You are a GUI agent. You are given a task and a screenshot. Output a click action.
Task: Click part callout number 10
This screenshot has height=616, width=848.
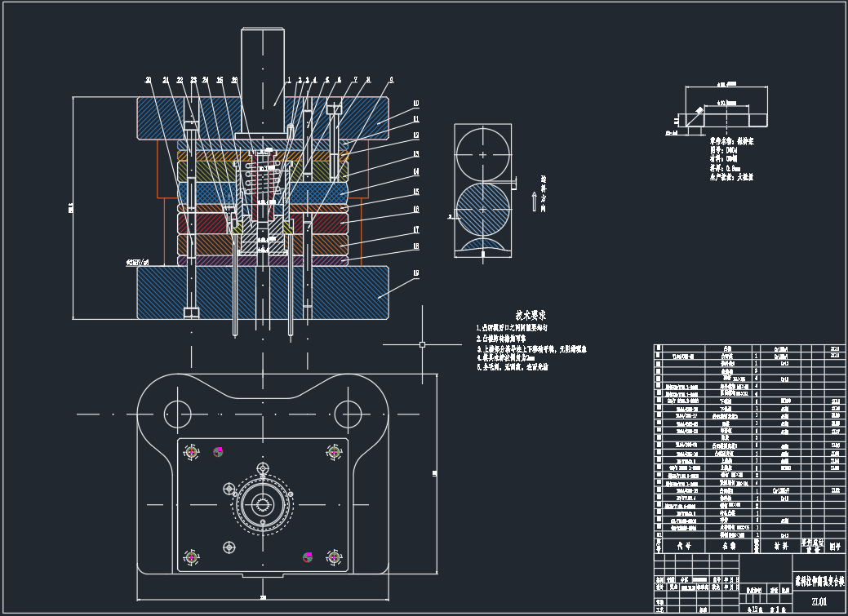[416, 104]
